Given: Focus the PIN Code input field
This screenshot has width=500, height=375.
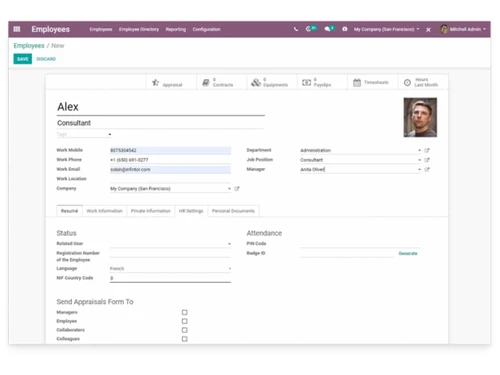Looking at the screenshot, I should point(360,244).
